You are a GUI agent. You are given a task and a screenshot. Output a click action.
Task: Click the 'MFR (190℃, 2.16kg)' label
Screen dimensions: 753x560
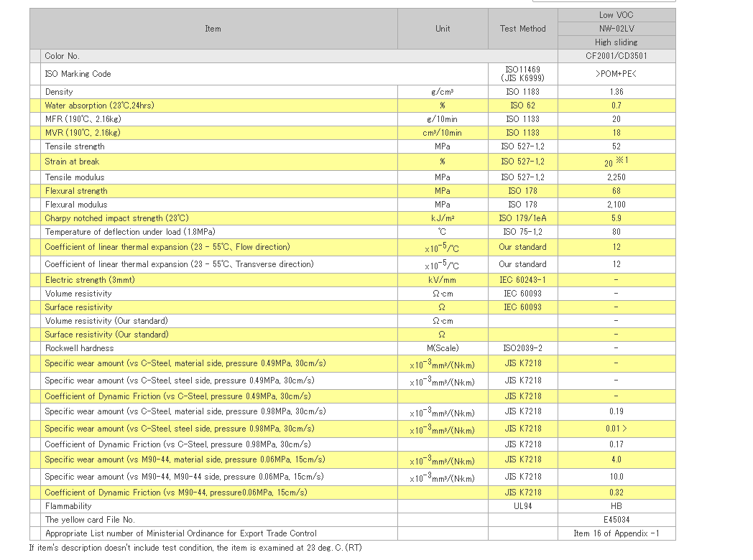(83, 119)
